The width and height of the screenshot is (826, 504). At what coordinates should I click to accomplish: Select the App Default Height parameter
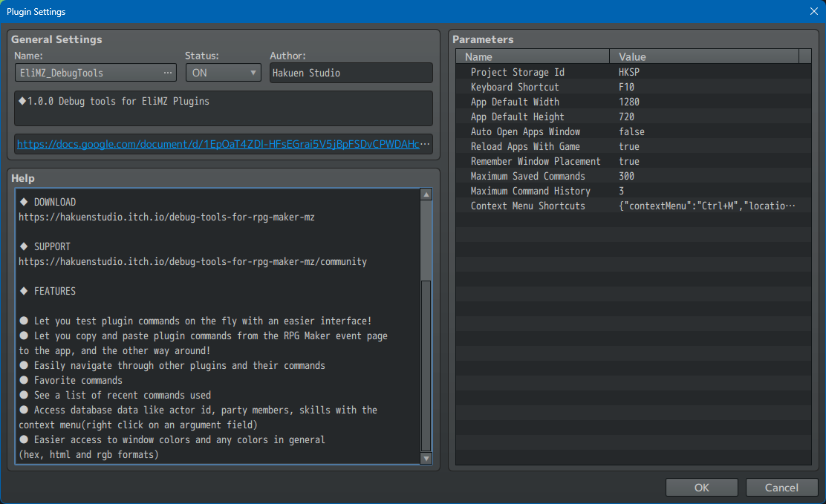click(x=633, y=117)
